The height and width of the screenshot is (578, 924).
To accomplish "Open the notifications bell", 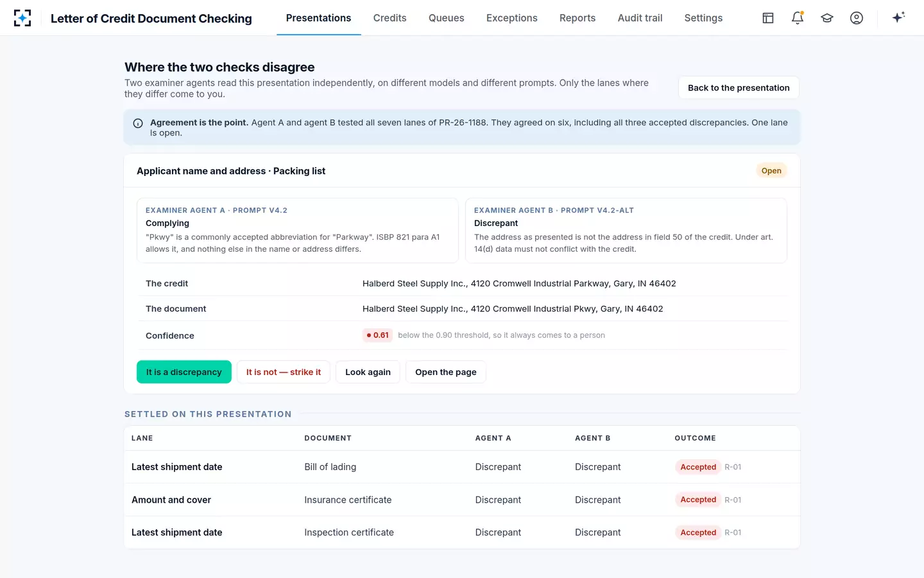I will 798,18.
